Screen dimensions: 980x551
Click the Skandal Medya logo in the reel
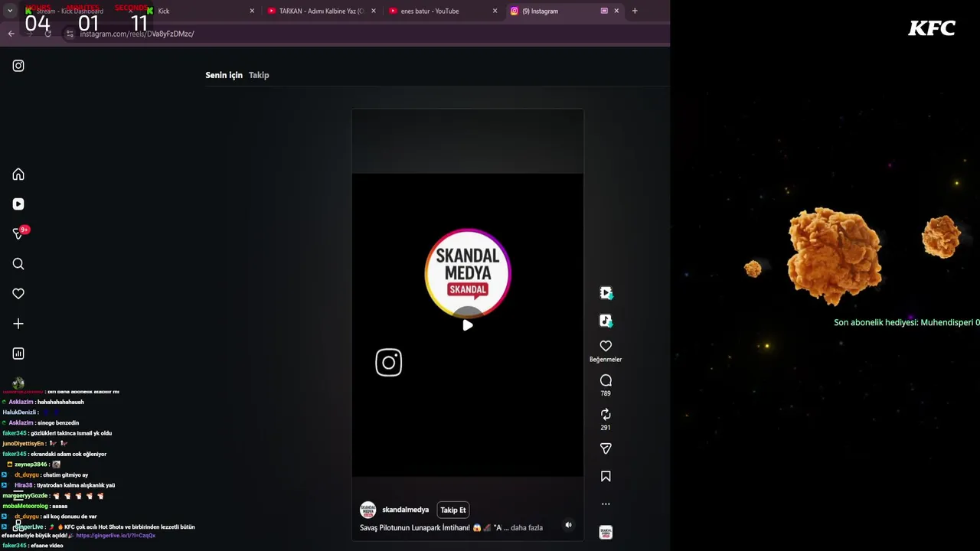468,272
